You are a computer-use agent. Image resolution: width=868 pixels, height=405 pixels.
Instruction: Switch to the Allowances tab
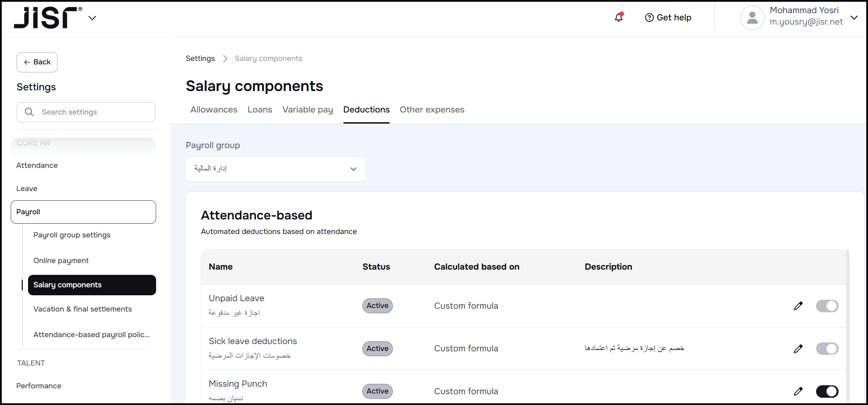click(214, 110)
